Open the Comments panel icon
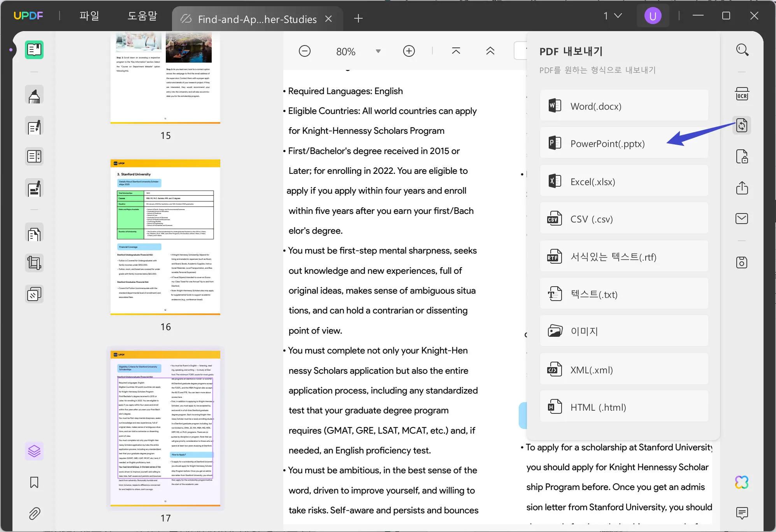 pos(742,513)
